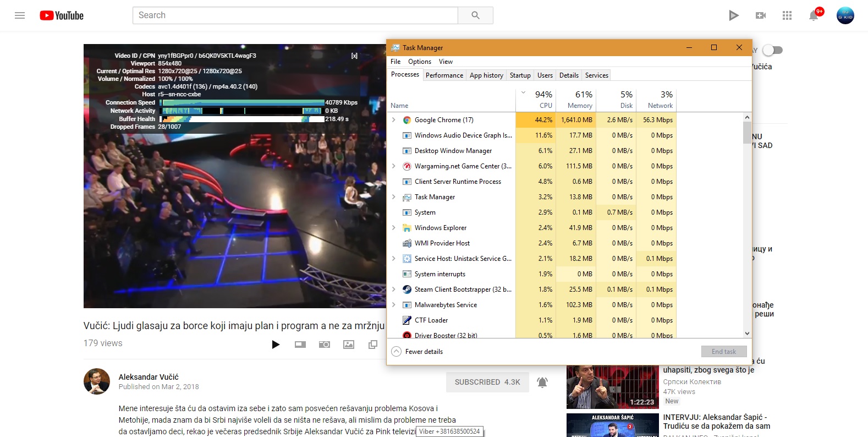Viewport: 868px width, 437px height.
Task: Open Aleksandar Vučić channel name link
Action: tap(149, 377)
